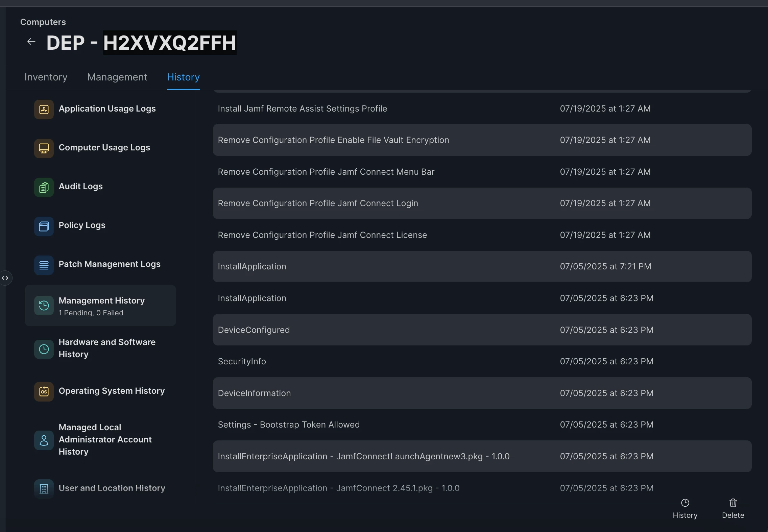This screenshot has width=768, height=532.
Task: Open Computer Usage Logs section
Action: pyautogui.click(x=100, y=148)
